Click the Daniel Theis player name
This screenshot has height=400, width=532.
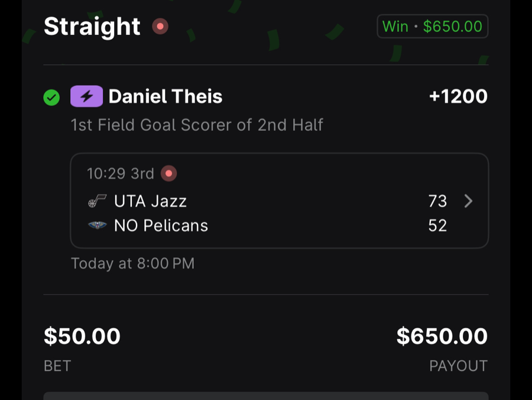pyautogui.click(x=166, y=96)
